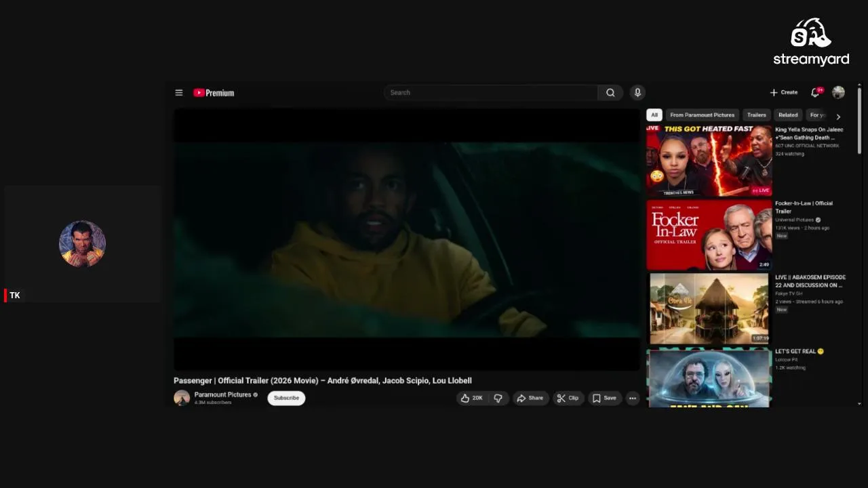Click the search magnifier button
The width and height of the screenshot is (868, 488).
(610, 93)
